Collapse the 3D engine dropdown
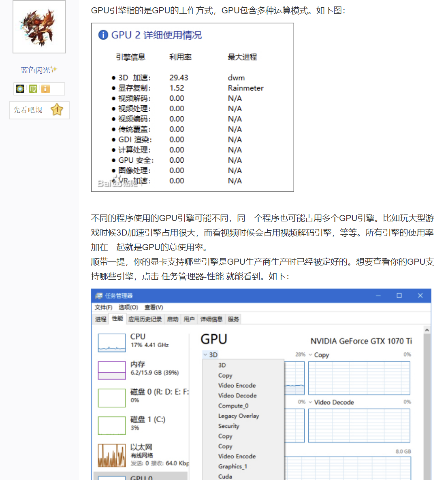448x480 pixels. pyautogui.click(x=211, y=355)
